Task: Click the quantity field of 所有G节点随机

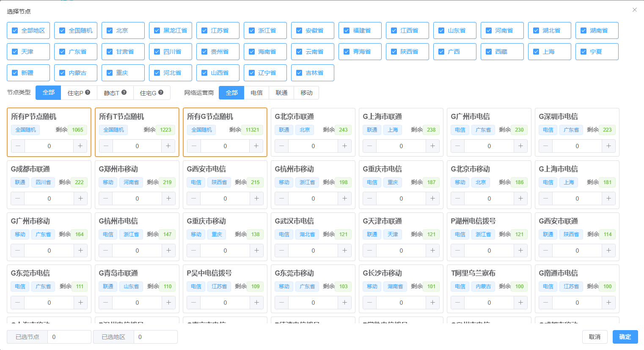Action: tap(225, 146)
